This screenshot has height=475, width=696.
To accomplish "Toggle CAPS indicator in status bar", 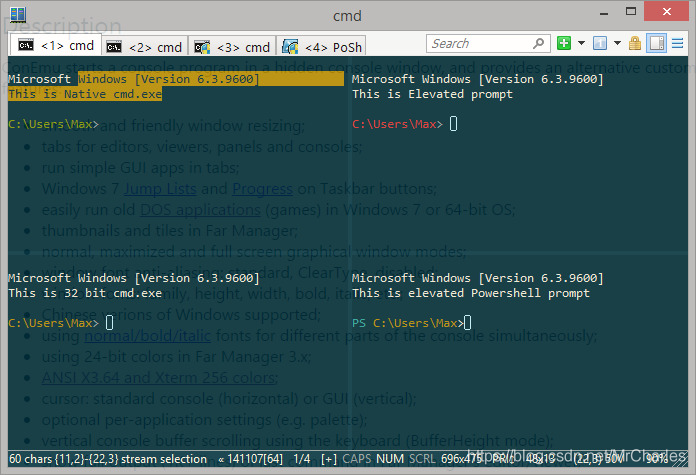I will pos(357,459).
